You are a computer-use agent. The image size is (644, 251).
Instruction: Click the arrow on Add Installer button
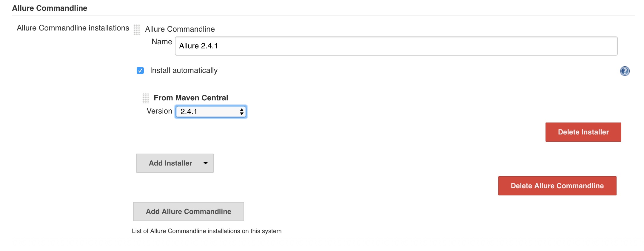pos(205,163)
